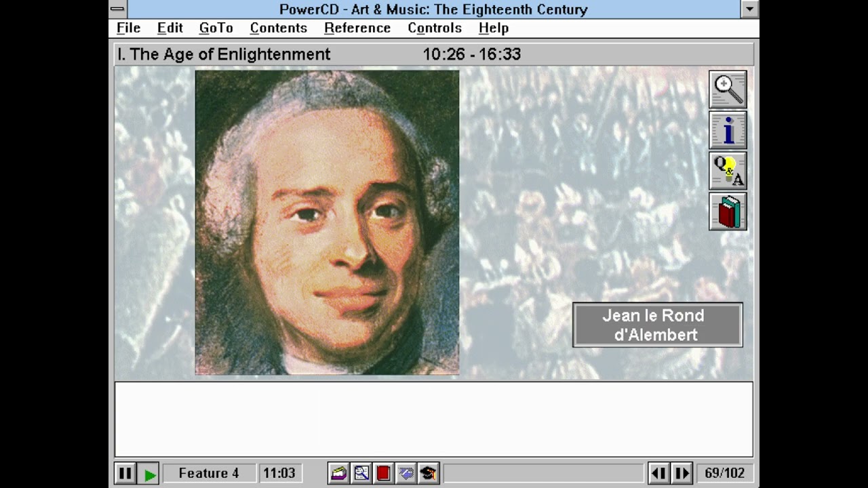Image resolution: width=868 pixels, height=488 pixels.
Task: Open the Reference menu
Action: (357, 28)
